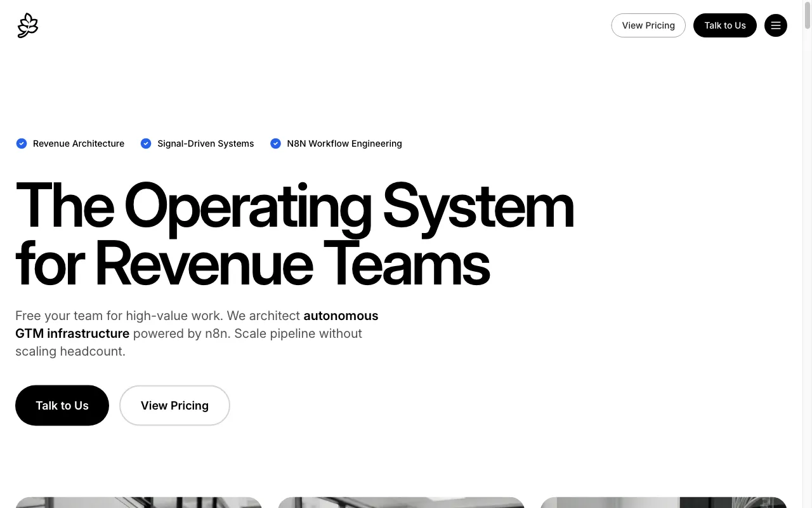Screen dimensions: 812x508
Task: Click the Signal-Driven Systems check badge icon
Action: click(x=146, y=144)
